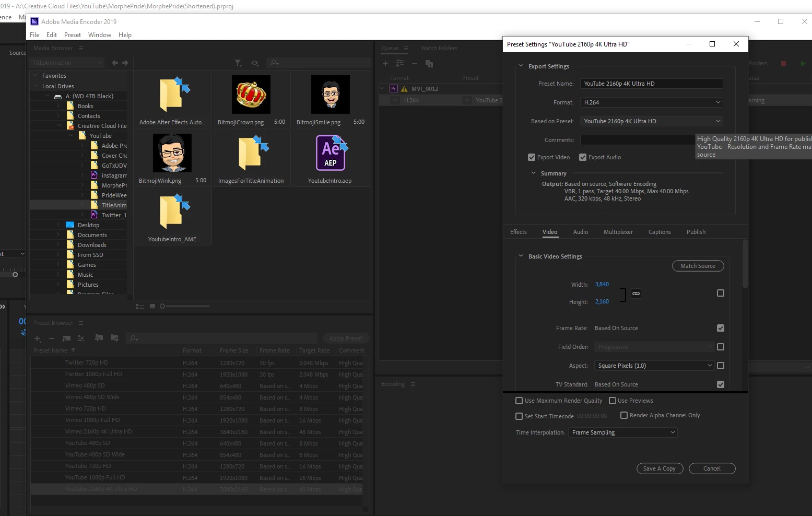Click the Cancel button in Preset Settings
The width and height of the screenshot is (812, 516).
pyautogui.click(x=712, y=468)
